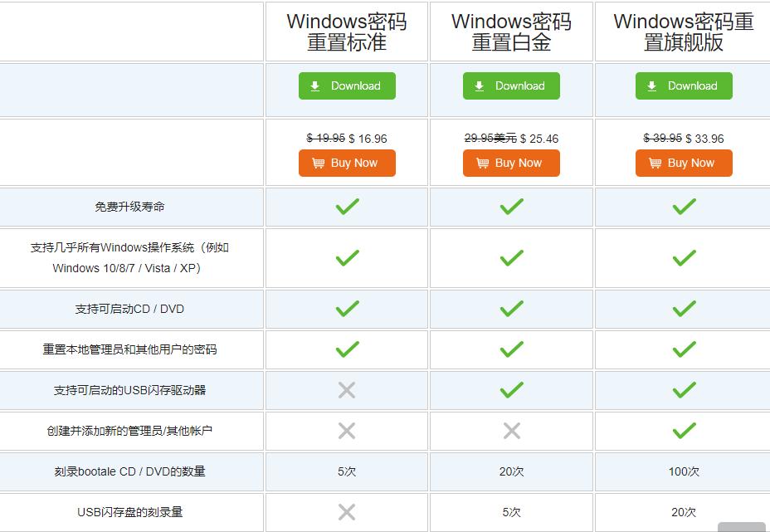The width and height of the screenshot is (770, 532).
Task: Click 旗舰版 checkmark in 创建并添加新的管理员 row
Action: tap(684, 431)
